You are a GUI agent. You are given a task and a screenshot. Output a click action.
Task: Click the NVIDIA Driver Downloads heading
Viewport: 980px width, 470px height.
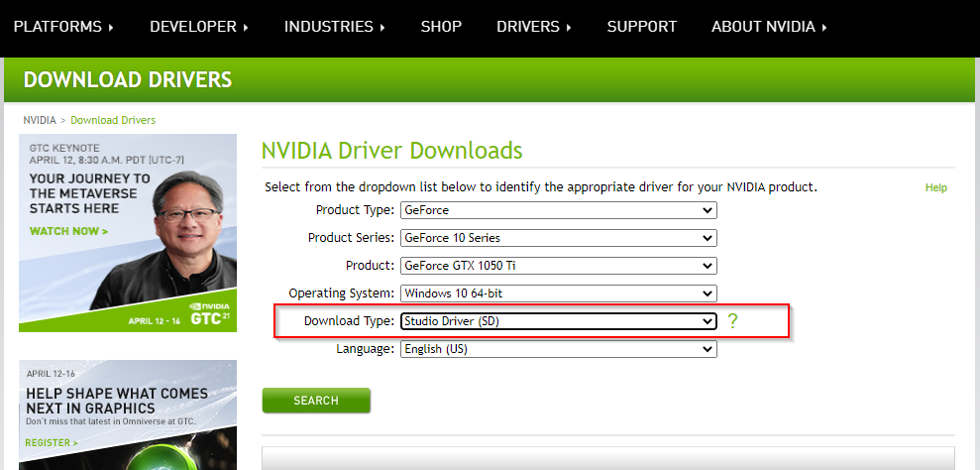pos(391,151)
